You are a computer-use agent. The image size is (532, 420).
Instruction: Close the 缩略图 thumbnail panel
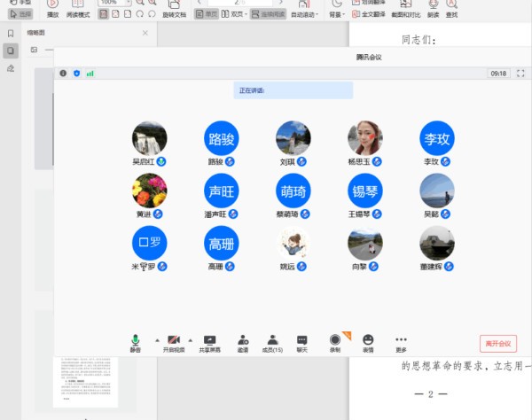145,33
